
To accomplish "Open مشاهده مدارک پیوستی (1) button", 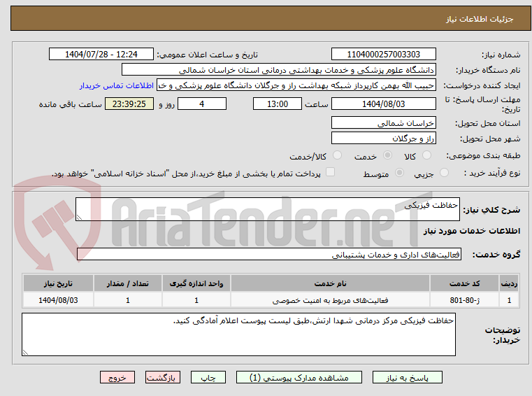I will [x=299, y=378].
